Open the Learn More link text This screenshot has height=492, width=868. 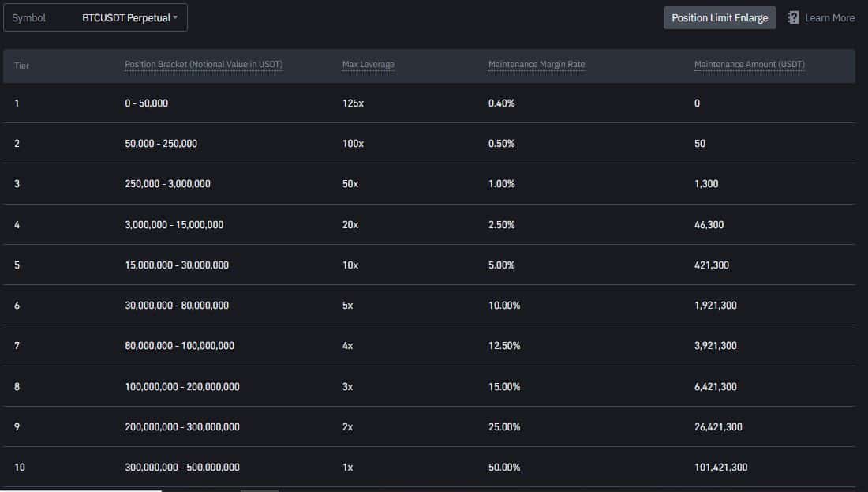(829, 17)
